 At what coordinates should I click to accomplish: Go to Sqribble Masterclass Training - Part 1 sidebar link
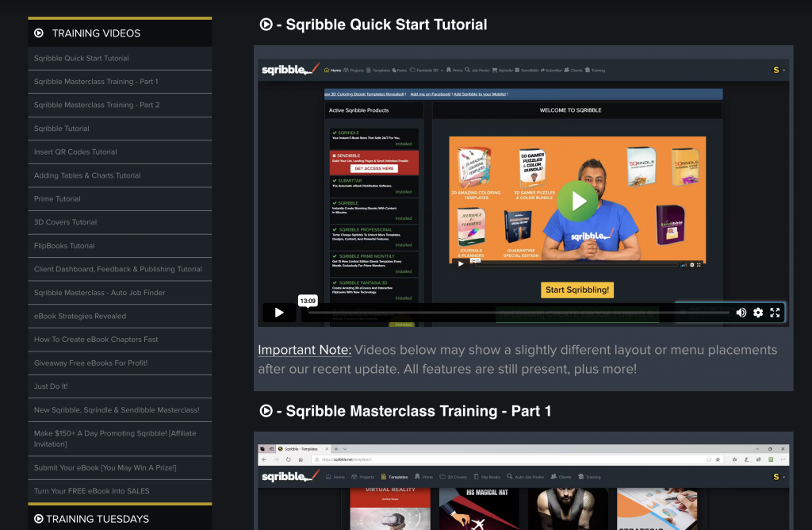(x=120, y=82)
